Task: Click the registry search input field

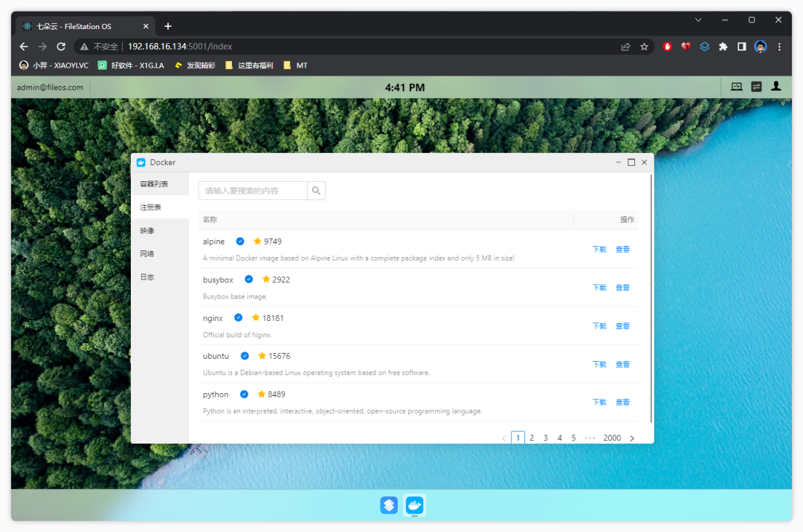Action: click(253, 191)
